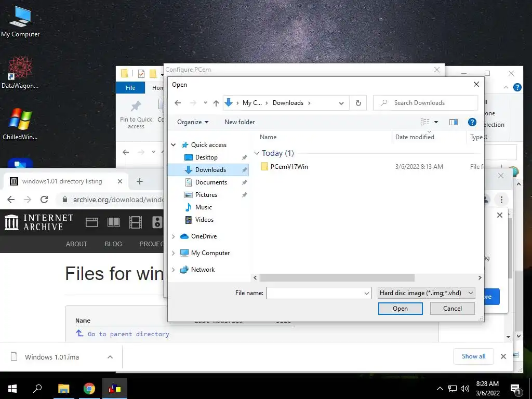Collapse the Quick access tree node
Screen dimensions: 532x399
[x=174, y=145]
